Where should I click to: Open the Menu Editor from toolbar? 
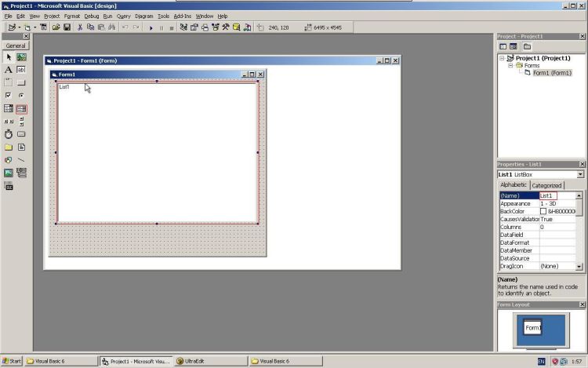click(x=43, y=27)
